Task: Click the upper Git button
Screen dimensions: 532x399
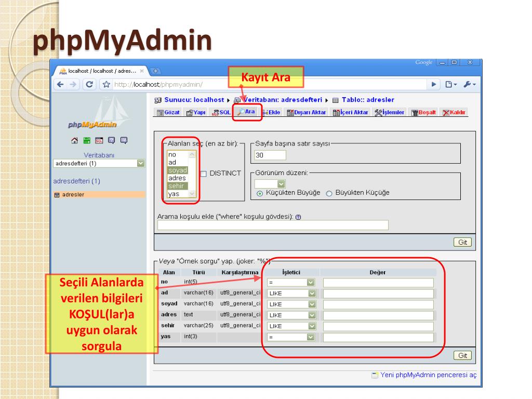Action: (x=462, y=242)
